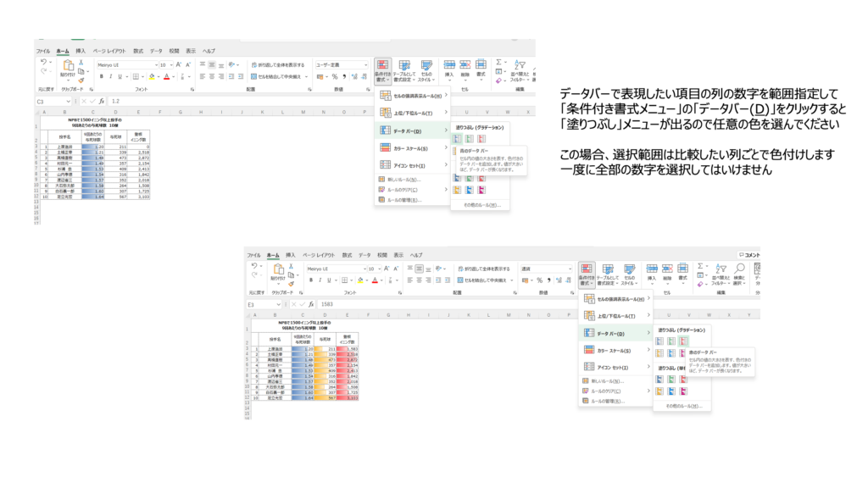The height and width of the screenshot is (488, 868).
Task: Switch to 挿入 tab in upper Excel window
Action: click(81, 51)
